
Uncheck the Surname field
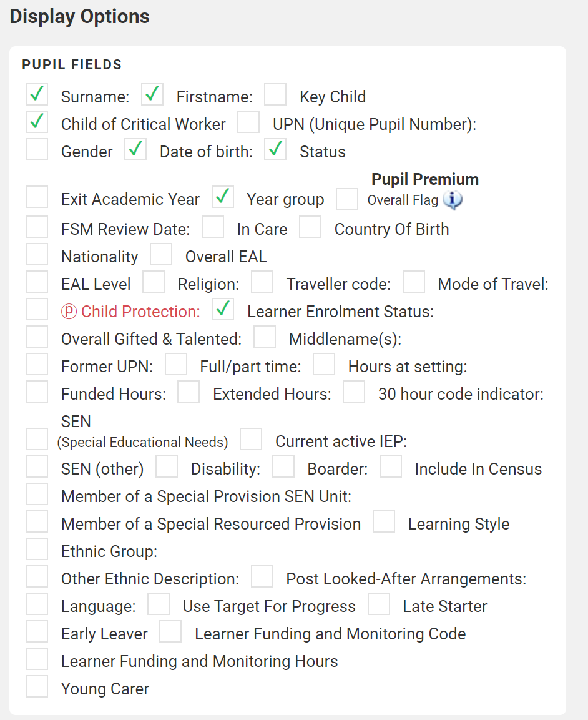[x=37, y=94]
